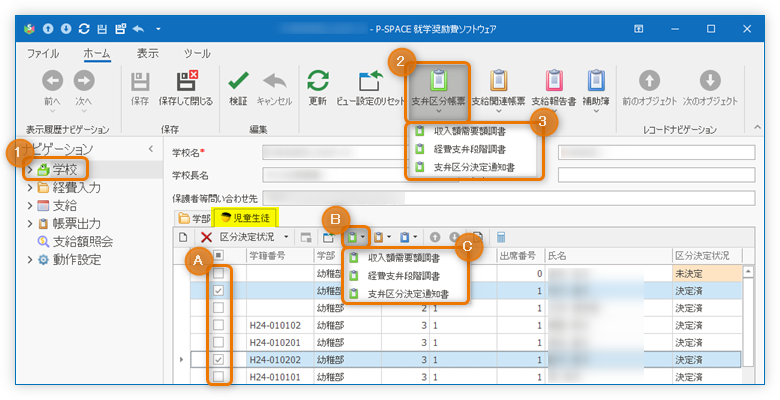Image resolution: width=780 pixels, height=400 pixels.
Task: Click calculator icon in grid toolbar
Action: pyautogui.click(x=501, y=237)
